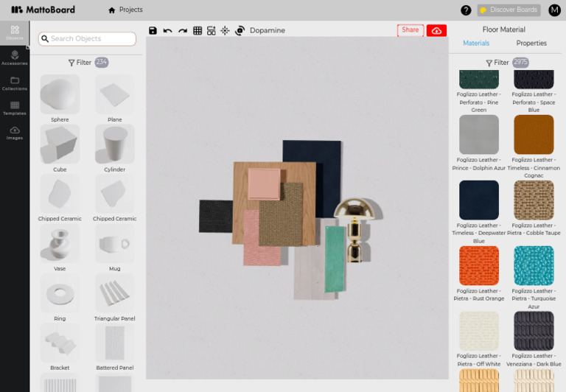Select the Vase object thumbnail
This screenshot has width=566, height=392.
(x=60, y=244)
